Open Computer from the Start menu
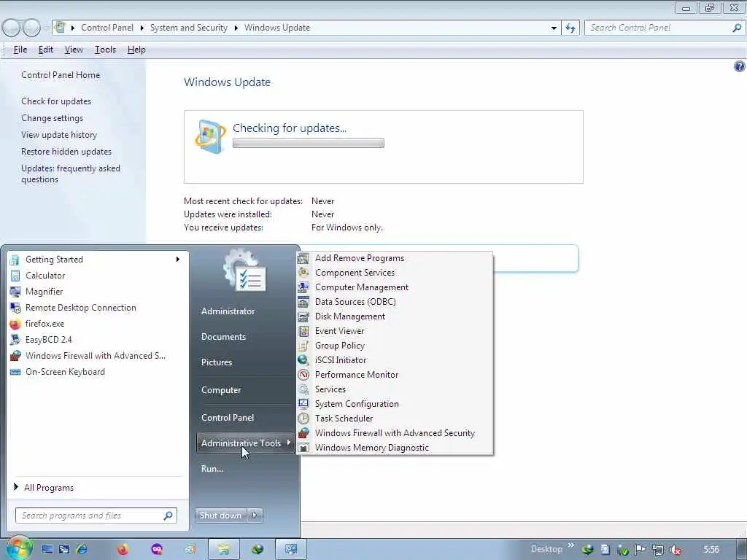The image size is (747, 560). [221, 390]
